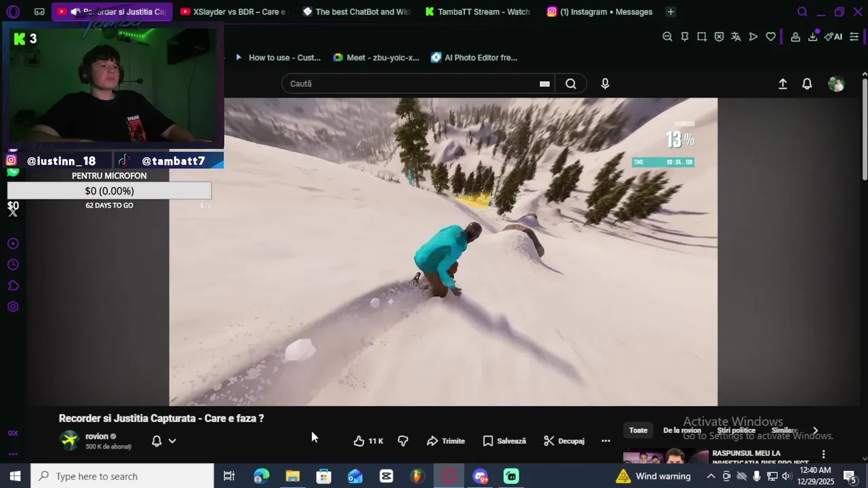The height and width of the screenshot is (488, 868).
Task: Open the volume speaker tray icon
Action: click(x=787, y=476)
